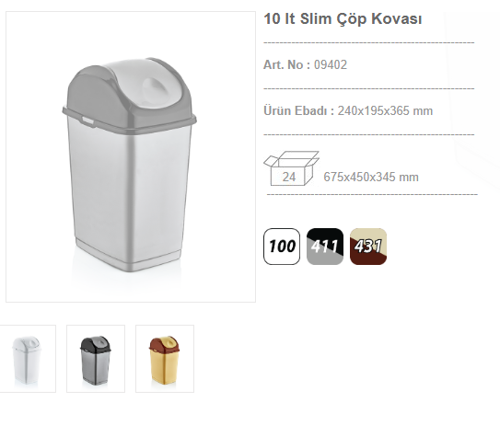View the brown and yellow bin thumbnail
This screenshot has height=448, width=500.
click(165, 359)
